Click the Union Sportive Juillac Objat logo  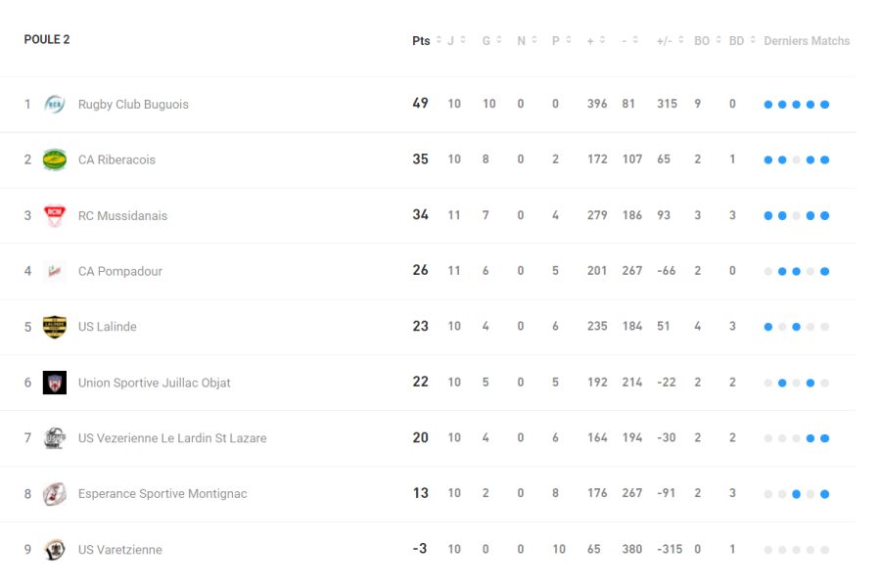tap(55, 383)
